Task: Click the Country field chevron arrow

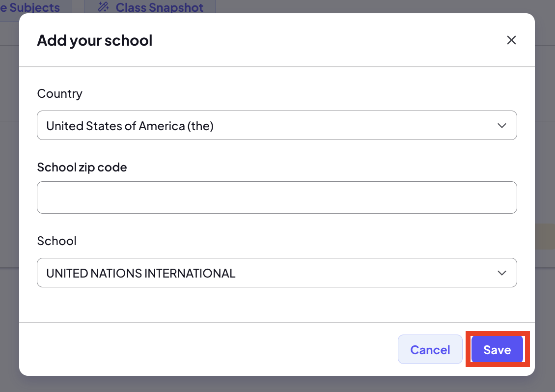Action: (x=501, y=125)
